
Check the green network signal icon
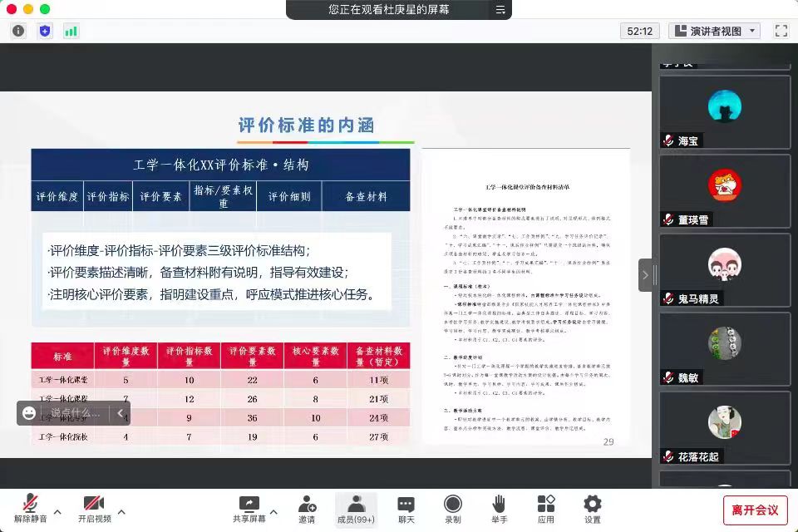(71, 31)
